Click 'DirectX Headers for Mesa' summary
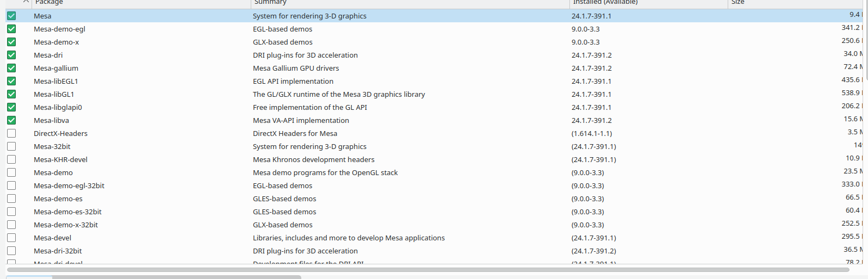This screenshot has width=868, height=279. [295, 133]
